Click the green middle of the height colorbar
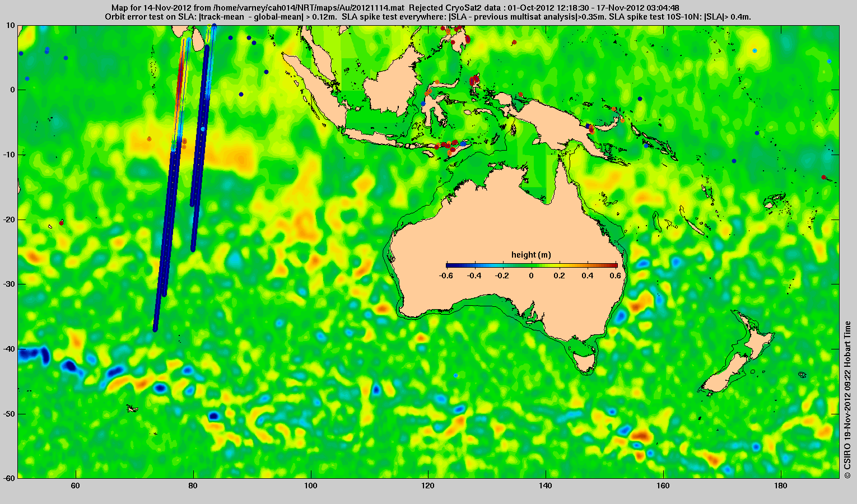The image size is (857, 504). (x=532, y=265)
